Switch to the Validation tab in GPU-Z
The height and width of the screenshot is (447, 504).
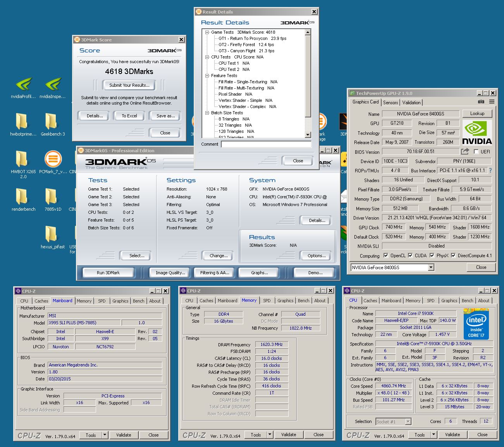pyautogui.click(x=411, y=102)
